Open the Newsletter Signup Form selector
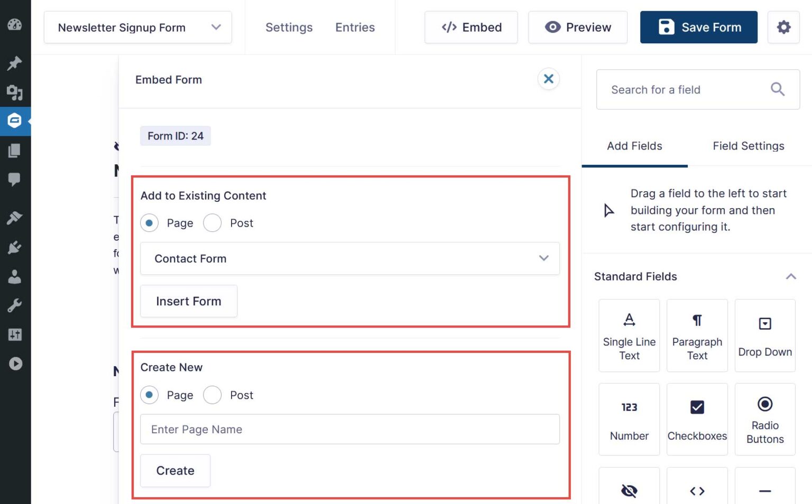812x504 pixels. pos(137,27)
